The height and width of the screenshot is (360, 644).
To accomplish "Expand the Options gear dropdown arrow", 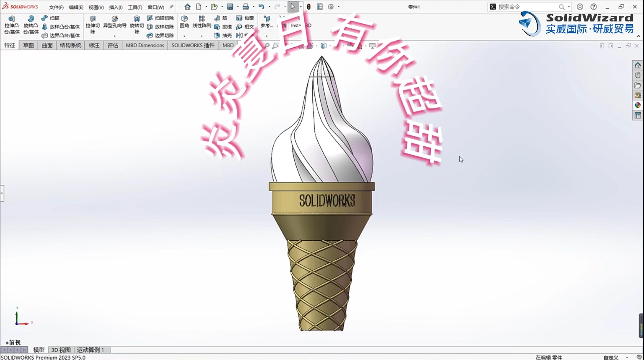I will [x=339, y=7].
